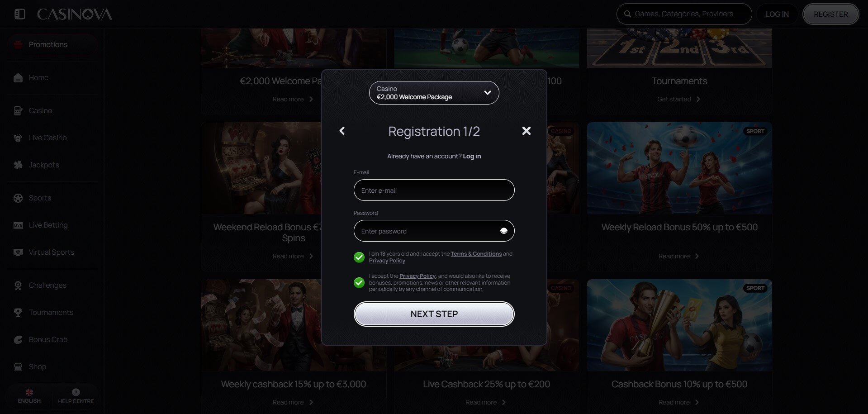The height and width of the screenshot is (414, 868).
Task: Open the Help Centre question icon
Action: [76, 392]
